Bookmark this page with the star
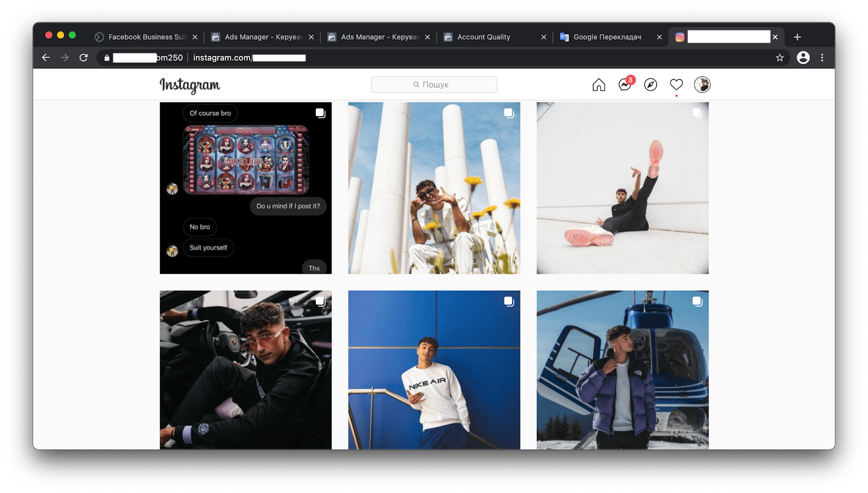This screenshot has height=493, width=868. click(x=780, y=57)
